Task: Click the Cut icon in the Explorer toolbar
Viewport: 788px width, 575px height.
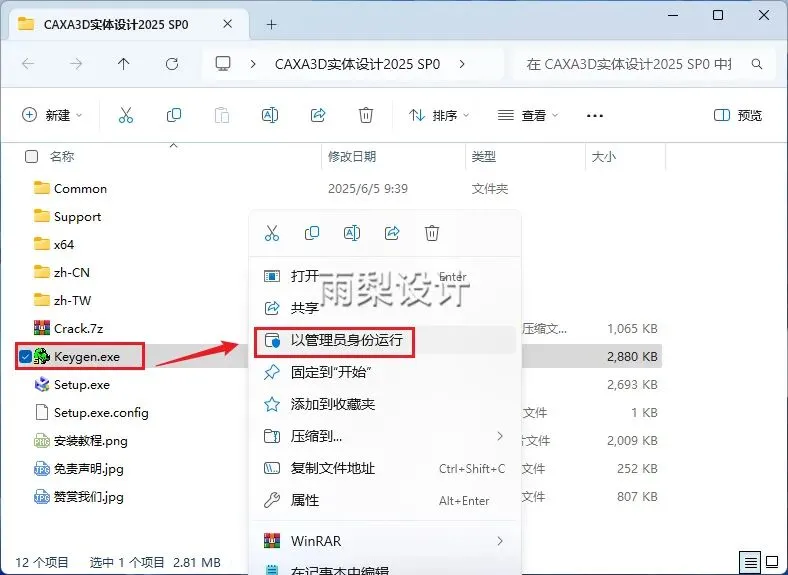Action: [126, 116]
